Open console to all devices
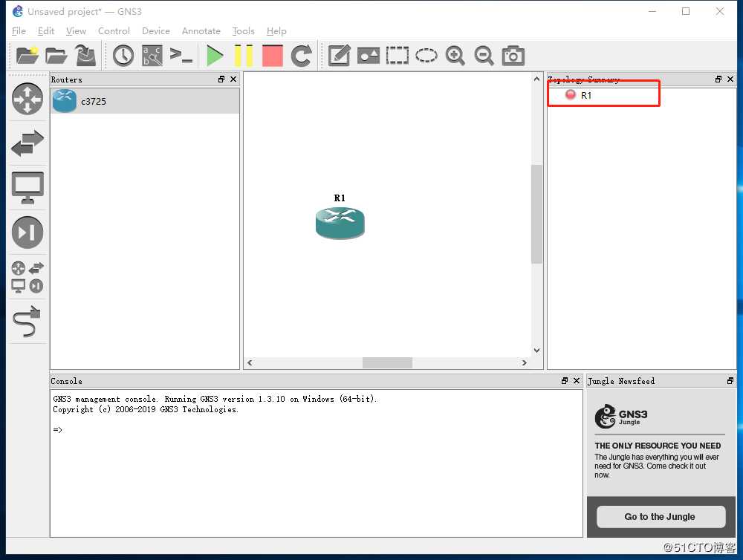 181,56
